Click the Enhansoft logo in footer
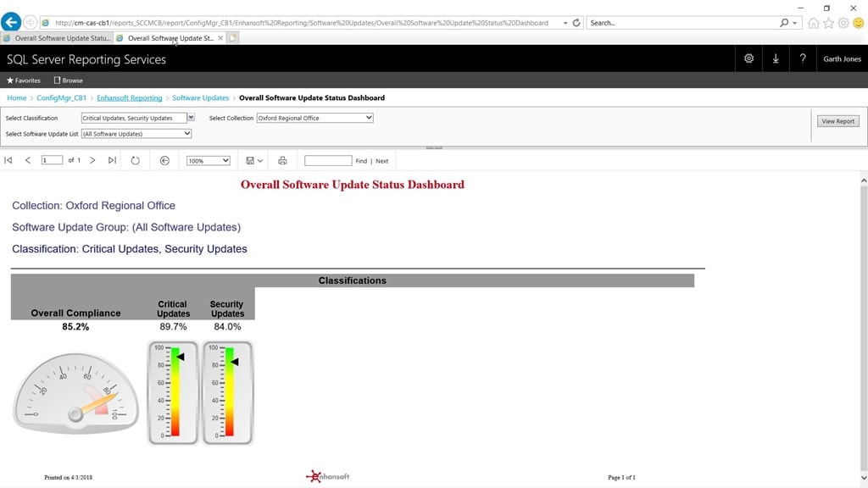868x488 pixels. point(328,476)
